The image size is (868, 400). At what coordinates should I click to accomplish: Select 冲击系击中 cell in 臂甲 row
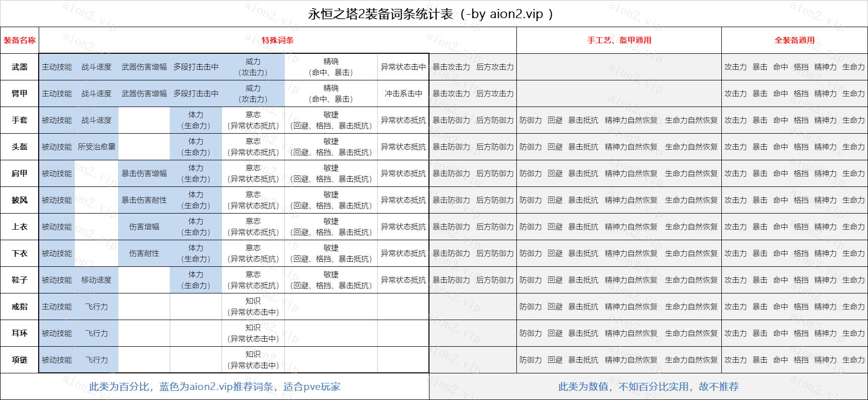click(403, 93)
